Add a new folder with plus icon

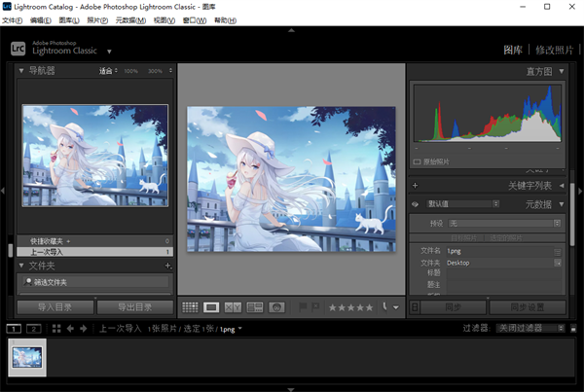pos(167,266)
